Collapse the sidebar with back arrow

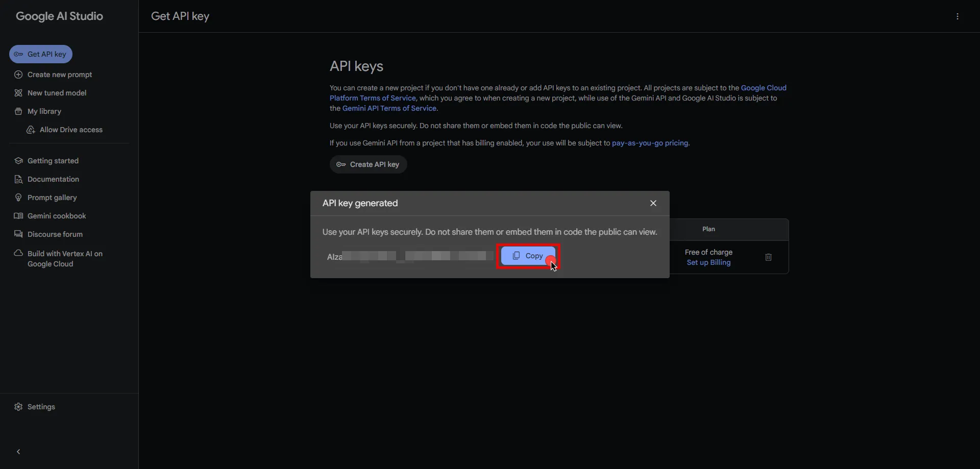point(18,451)
